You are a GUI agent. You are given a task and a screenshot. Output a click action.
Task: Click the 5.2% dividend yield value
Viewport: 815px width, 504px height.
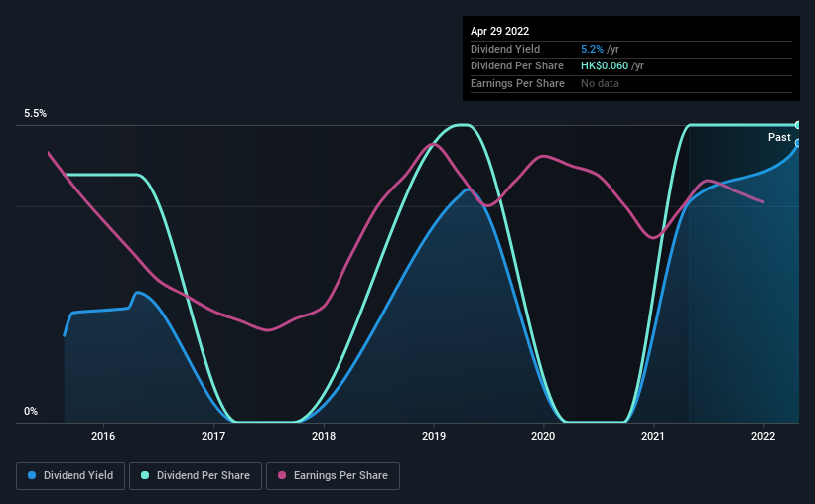tap(592, 49)
